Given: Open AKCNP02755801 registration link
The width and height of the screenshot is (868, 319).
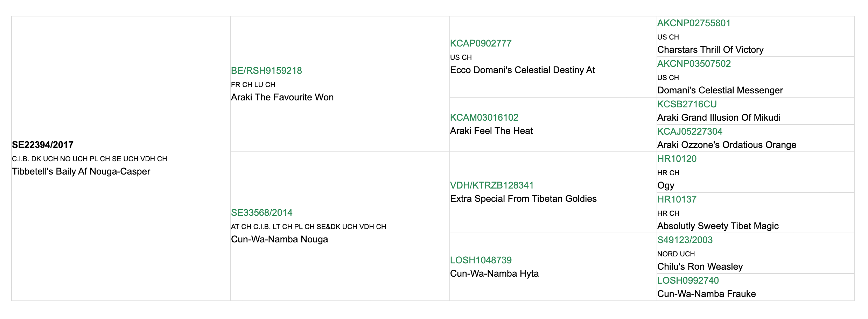Looking at the screenshot, I should point(694,23).
